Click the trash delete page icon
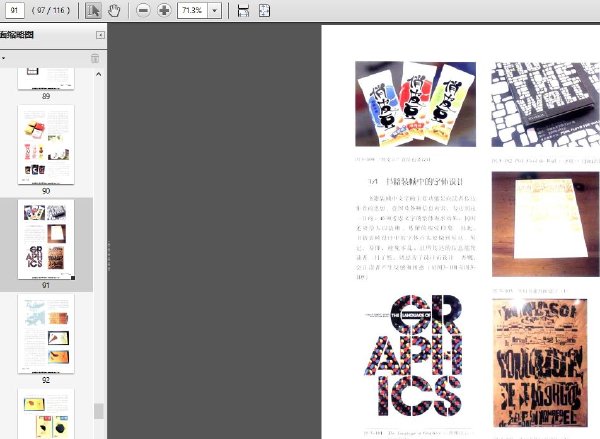Viewport: 600px width, 439px height. pyautogui.click(x=95, y=58)
